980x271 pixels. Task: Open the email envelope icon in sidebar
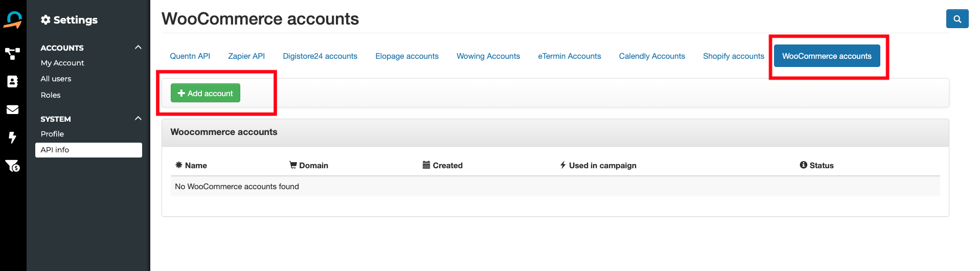(13, 109)
